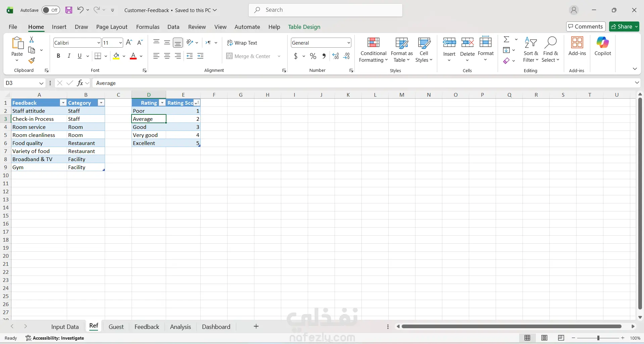Collapse the ribbon with chevron
The image size is (644, 344).
click(635, 69)
